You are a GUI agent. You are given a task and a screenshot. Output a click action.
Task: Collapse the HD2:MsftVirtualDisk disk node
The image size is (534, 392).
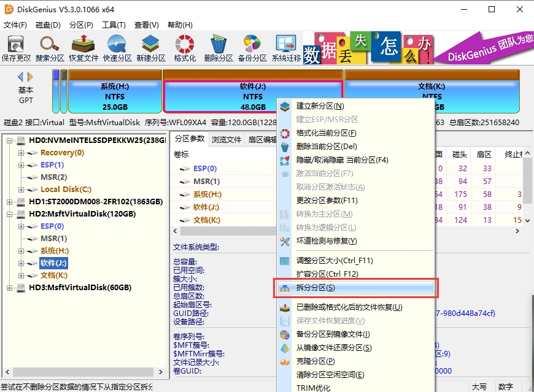pyautogui.click(x=10, y=215)
